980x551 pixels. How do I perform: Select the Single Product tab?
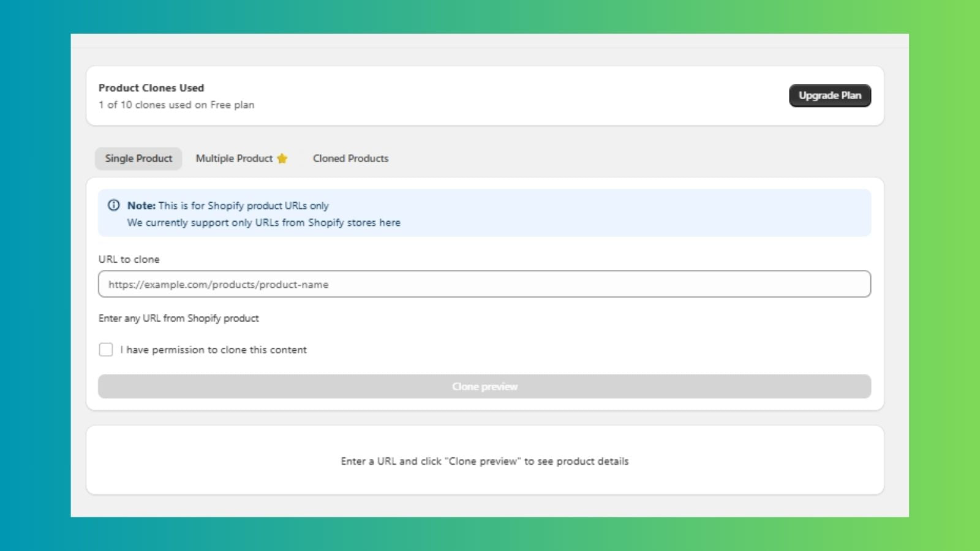(138, 158)
